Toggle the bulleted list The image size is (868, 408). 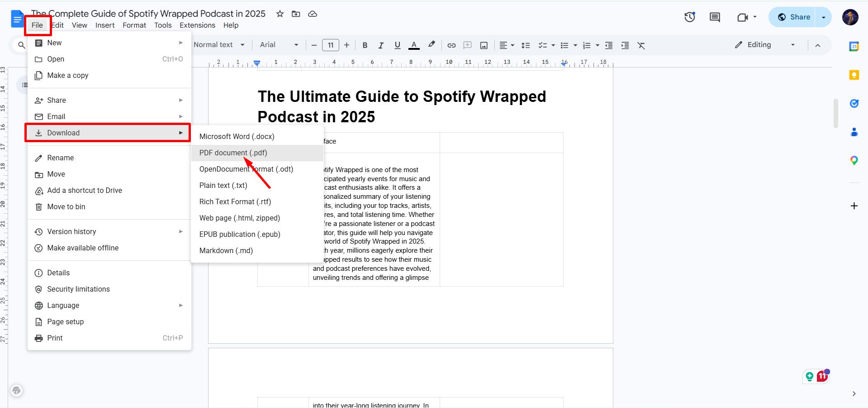(564, 45)
